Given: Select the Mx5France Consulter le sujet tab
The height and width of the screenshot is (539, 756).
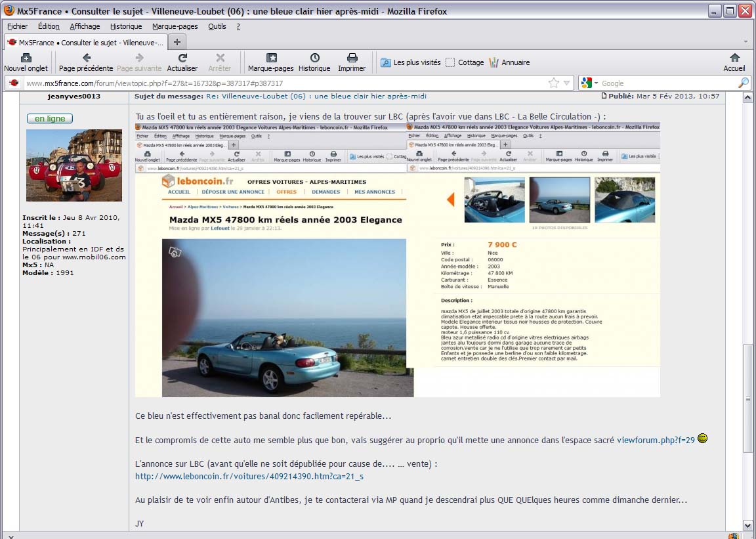Looking at the screenshot, I should pos(86,43).
